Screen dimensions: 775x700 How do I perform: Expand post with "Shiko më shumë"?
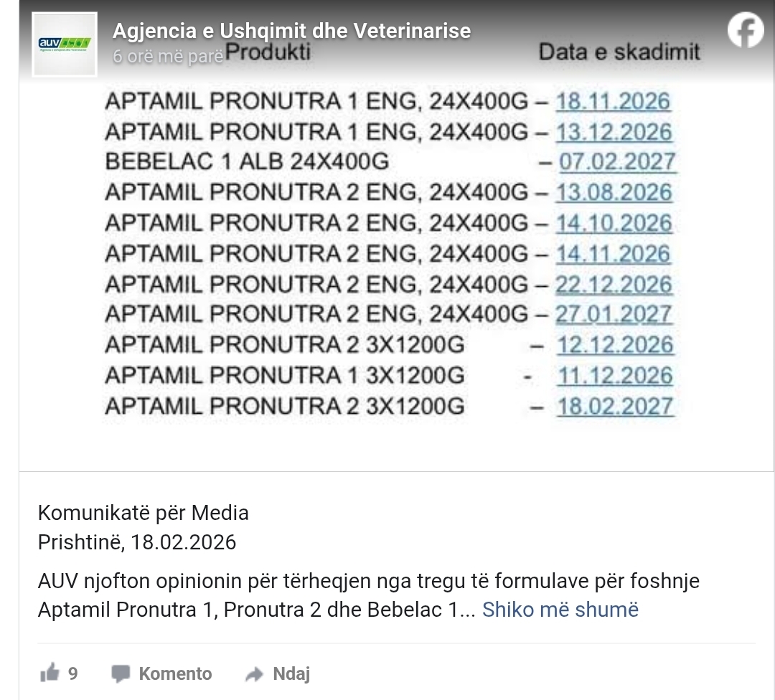pos(560,610)
